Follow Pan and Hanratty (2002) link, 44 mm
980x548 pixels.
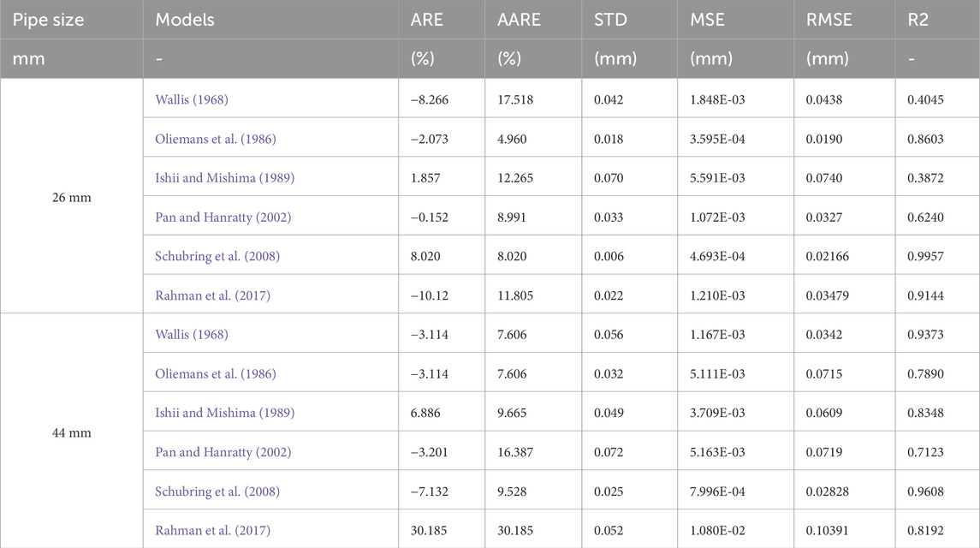(x=223, y=451)
